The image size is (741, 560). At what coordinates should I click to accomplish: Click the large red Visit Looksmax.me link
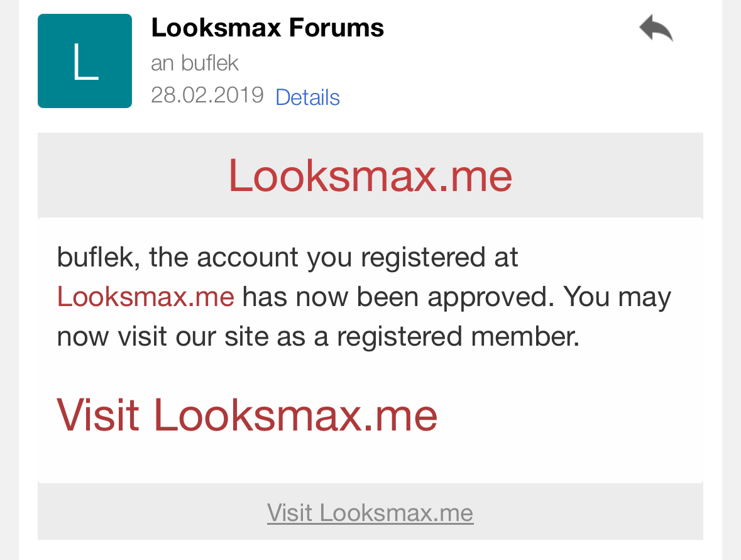coord(247,415)
